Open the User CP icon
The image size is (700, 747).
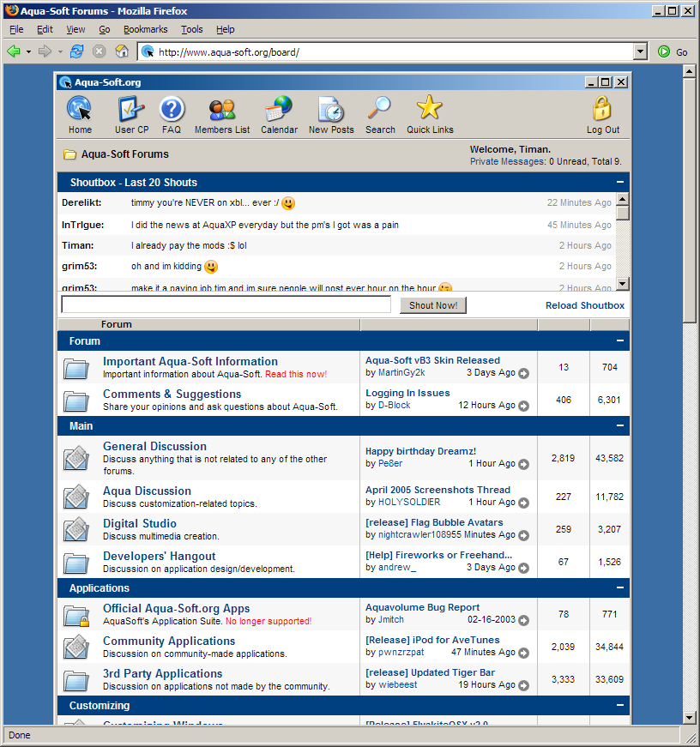click(131, 108)
